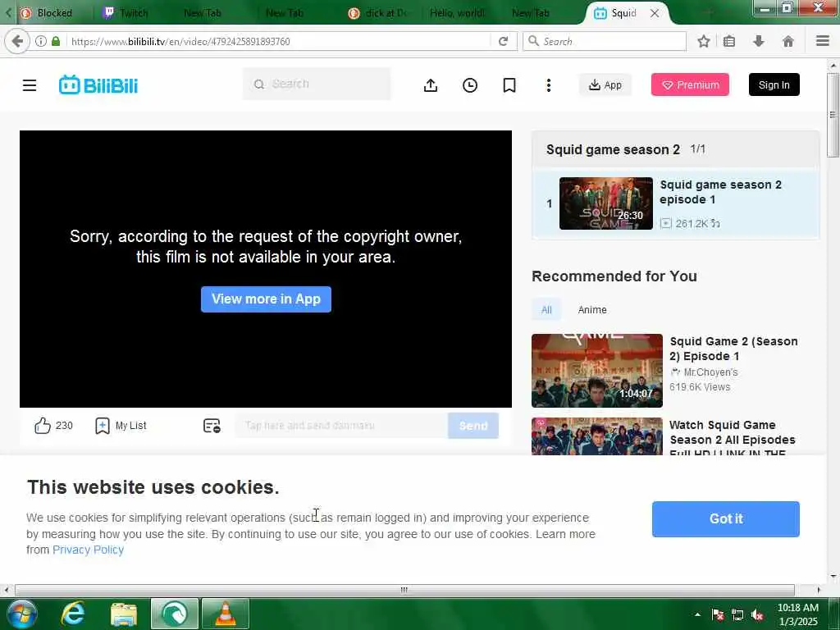Select the Anime recommendation tab
This screenshot has height=630, width=840.
[592, 309]
